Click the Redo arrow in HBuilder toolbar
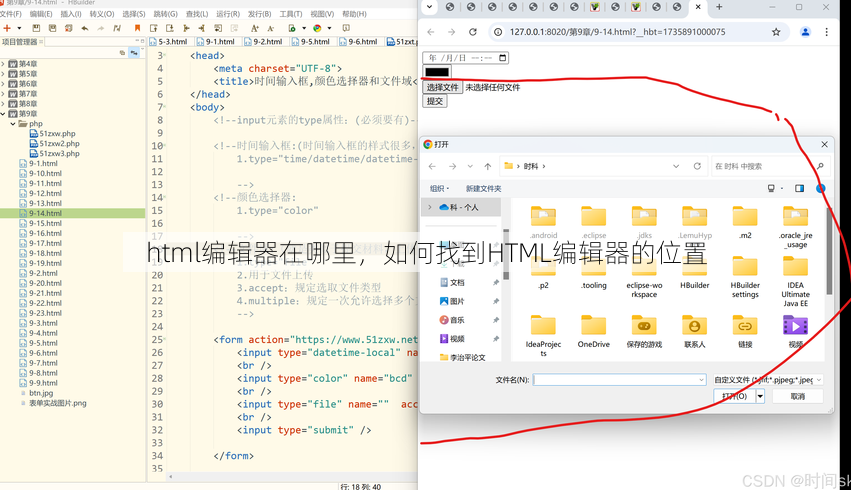851x490 pixels. point(100,28)
